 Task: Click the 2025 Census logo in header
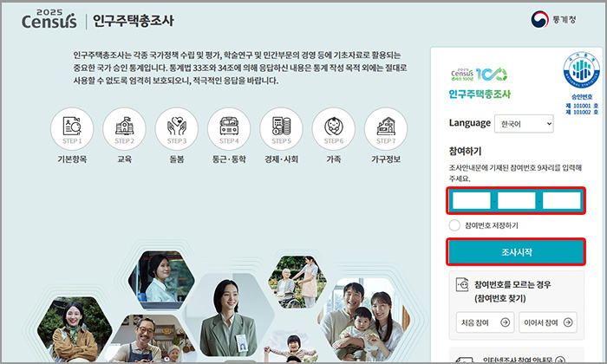(x=49, y=20)
